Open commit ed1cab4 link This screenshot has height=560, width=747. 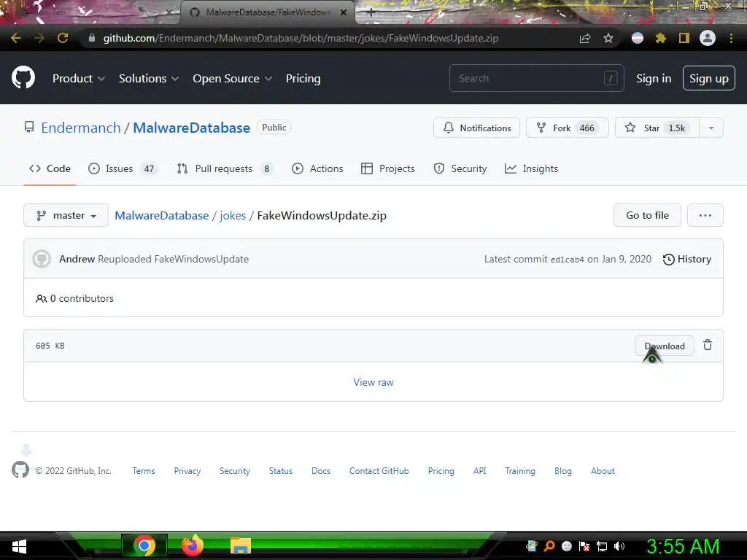click(x=567, y=260)
